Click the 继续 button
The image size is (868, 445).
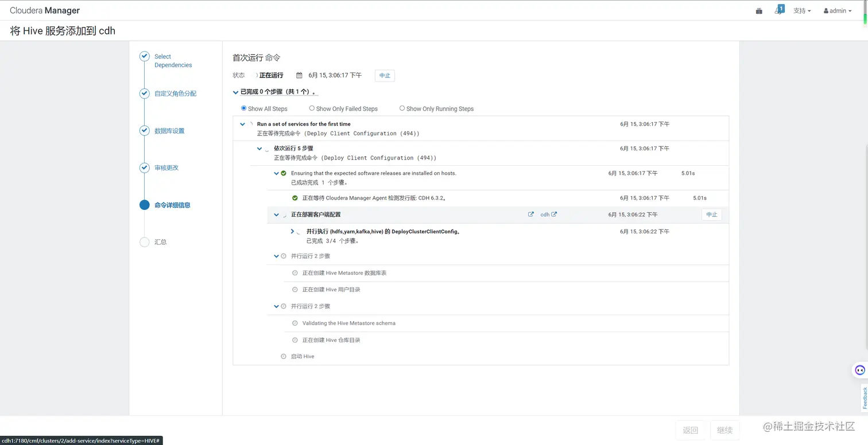click(725, 430)
